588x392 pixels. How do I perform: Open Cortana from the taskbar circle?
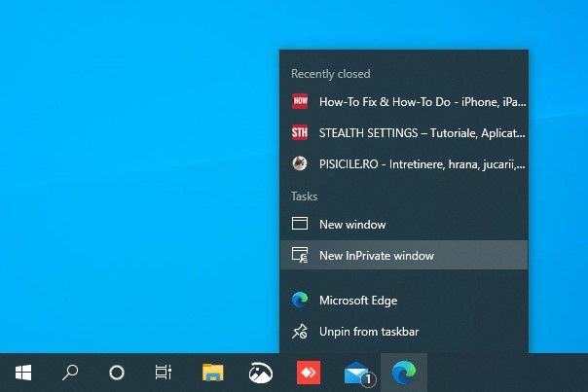pyautogui.click(x=117, y=373)
